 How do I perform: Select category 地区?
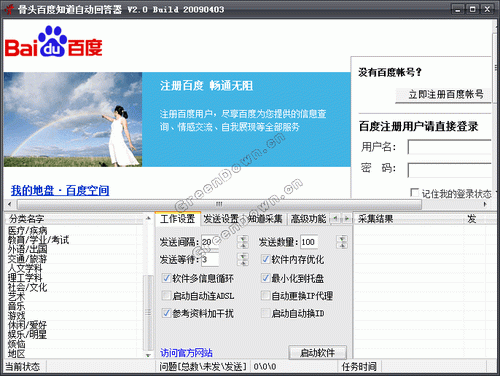pyautogui.click(x=16, y=353)
